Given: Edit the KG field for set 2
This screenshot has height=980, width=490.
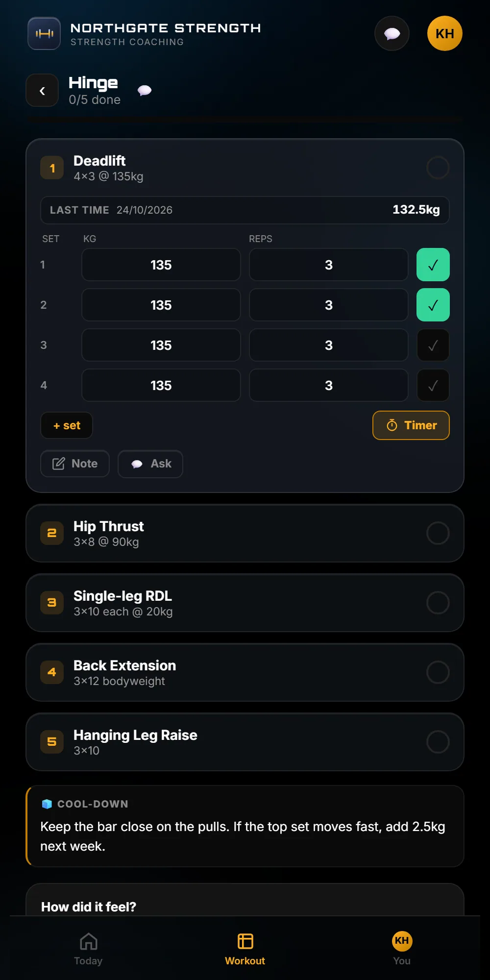Looking at the screenshot, I should [x=161, y=305].
